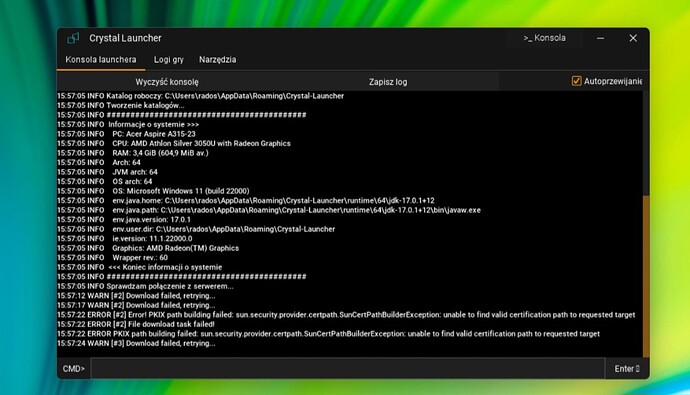Select the 15:57:17 WARN [#2] line
This screenshot has height=395, width=690.
pos(136,305)
